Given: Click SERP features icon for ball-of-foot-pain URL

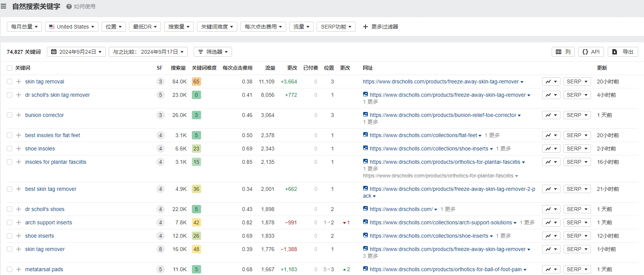Looking at the screenshot, I should pyautogui.click(x=365, y=269).
